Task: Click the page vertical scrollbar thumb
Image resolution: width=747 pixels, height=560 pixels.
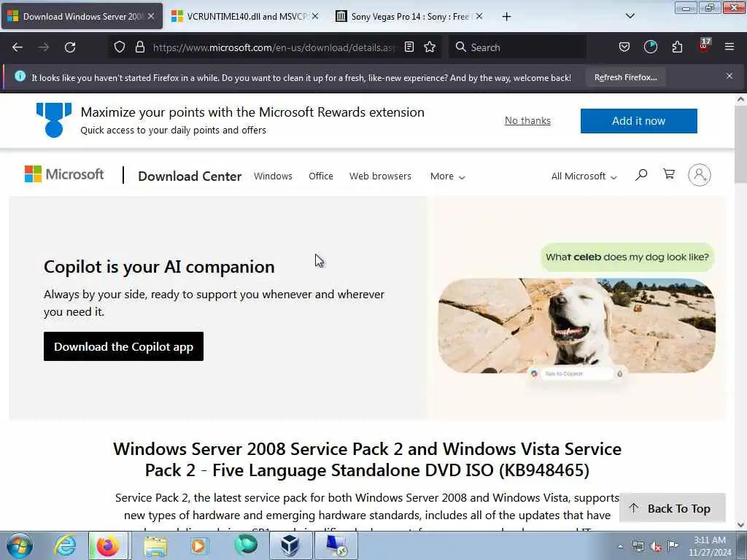Action: coord(740,144)
